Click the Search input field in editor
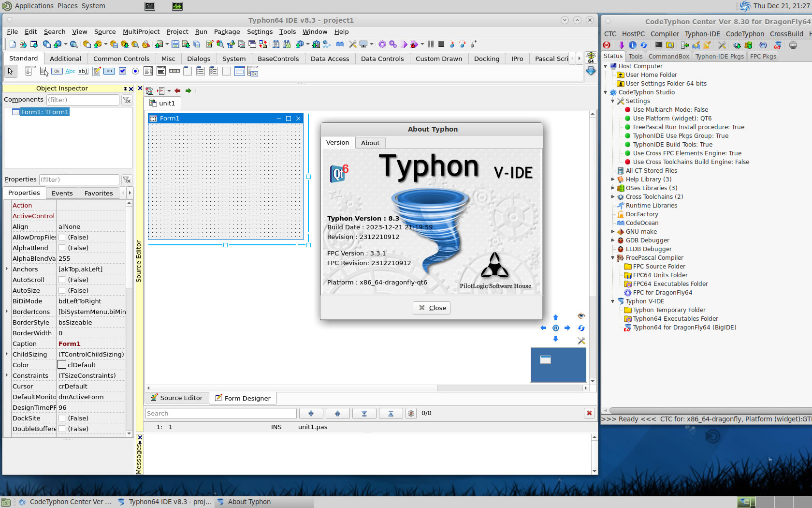Image resolution: width=812 pixels, height=508 pixels. pos(221,413)
